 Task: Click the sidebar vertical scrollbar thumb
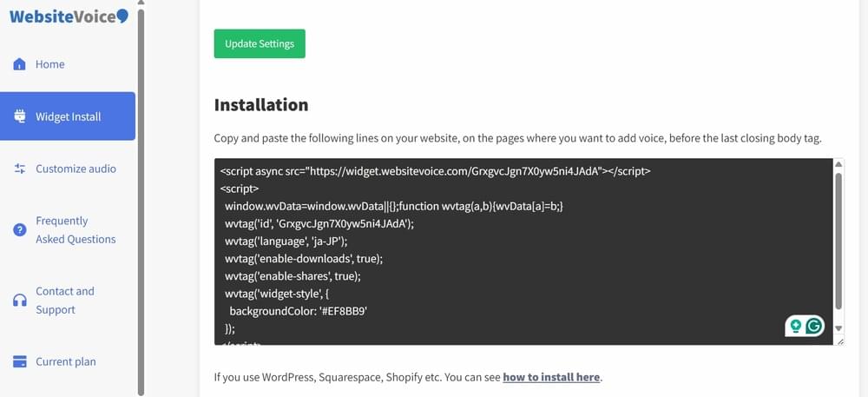click(x=141, y=202)
